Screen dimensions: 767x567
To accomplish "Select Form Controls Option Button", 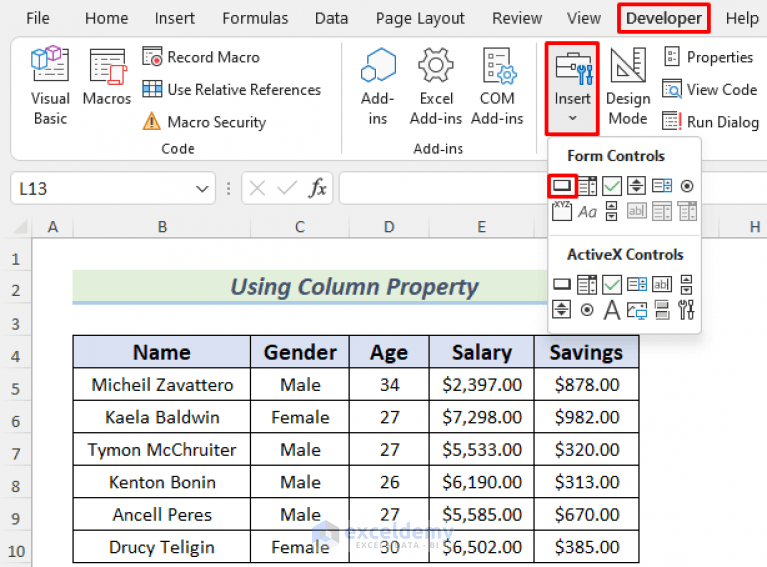I will 687,186.
